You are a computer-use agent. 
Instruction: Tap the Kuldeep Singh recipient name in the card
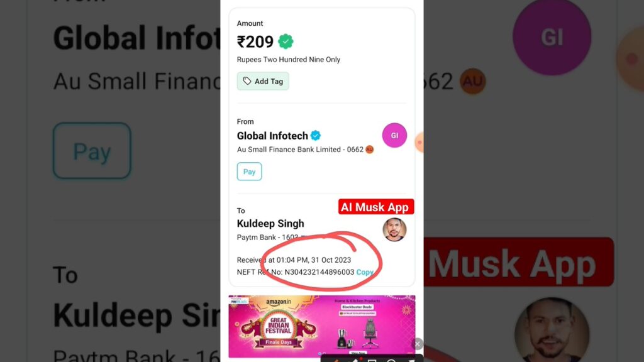point(270,224)
